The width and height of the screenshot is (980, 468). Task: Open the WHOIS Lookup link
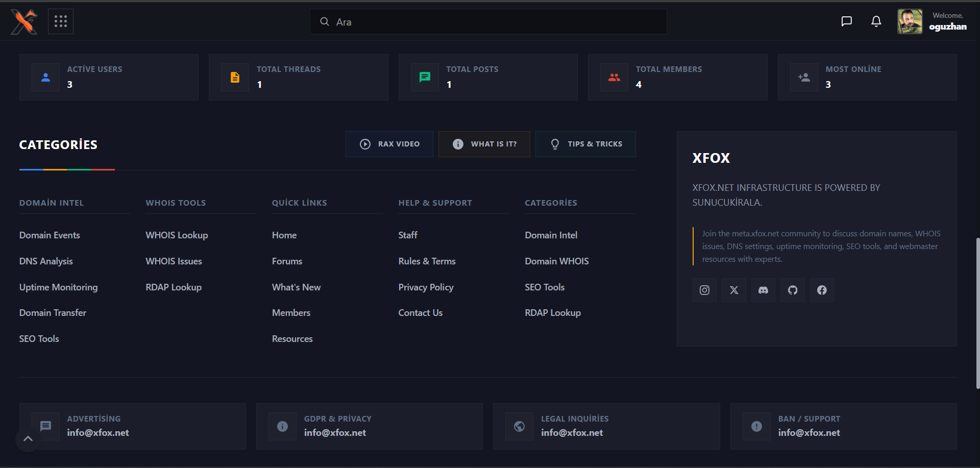tap(177, 235)
